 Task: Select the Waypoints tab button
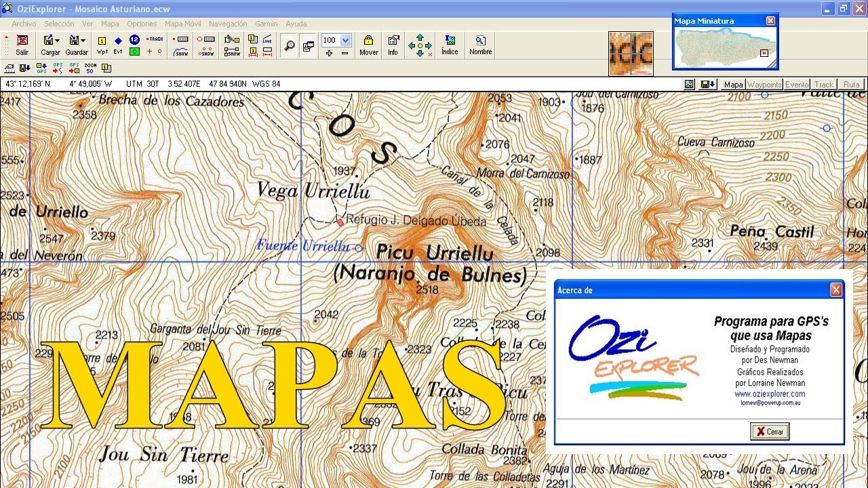pyautogui.click(x=764, y=85)
